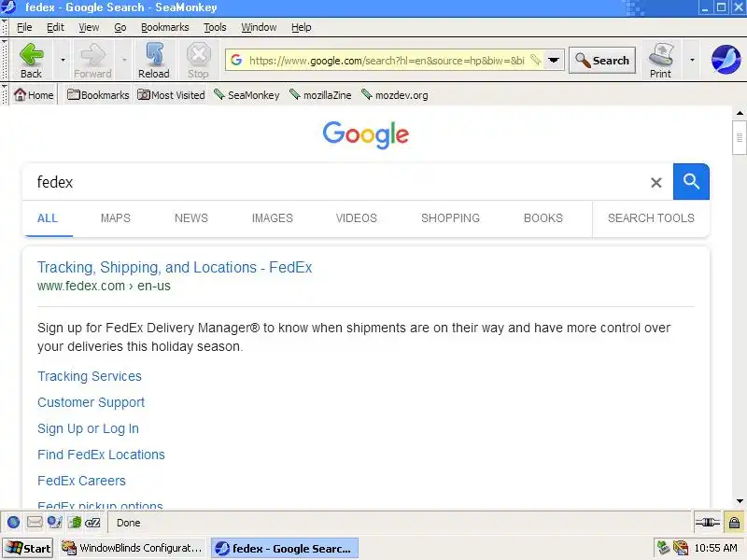Open Tracking, Shipping, and Locations - FedEx result
Screen dimensions: 747x560
pyautogui.click(x=175, y=267)
